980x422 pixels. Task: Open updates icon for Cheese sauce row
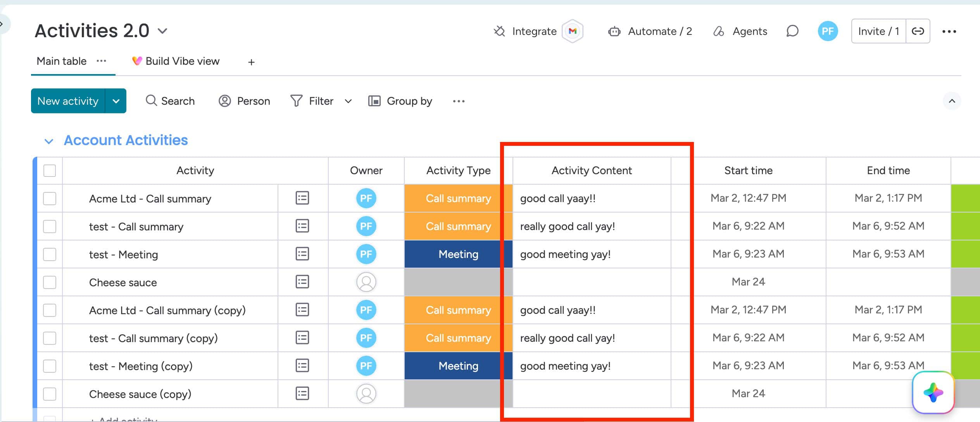(302, 282)
